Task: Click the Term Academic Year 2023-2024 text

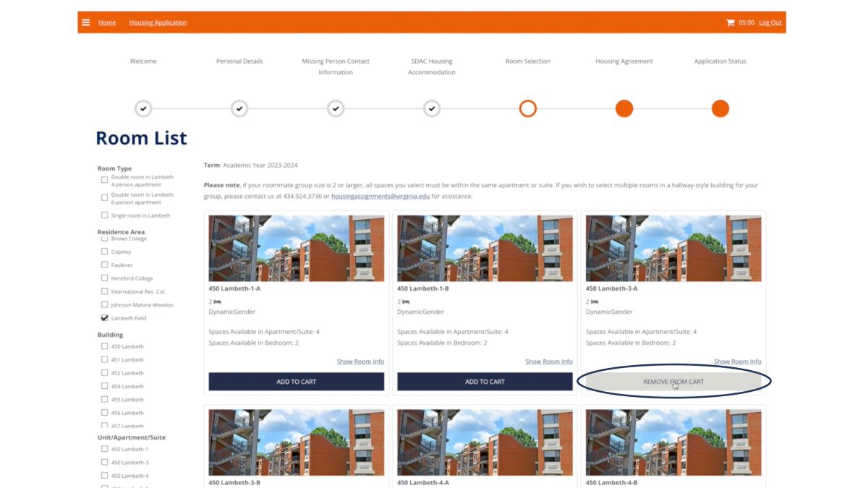Action: 251,166
